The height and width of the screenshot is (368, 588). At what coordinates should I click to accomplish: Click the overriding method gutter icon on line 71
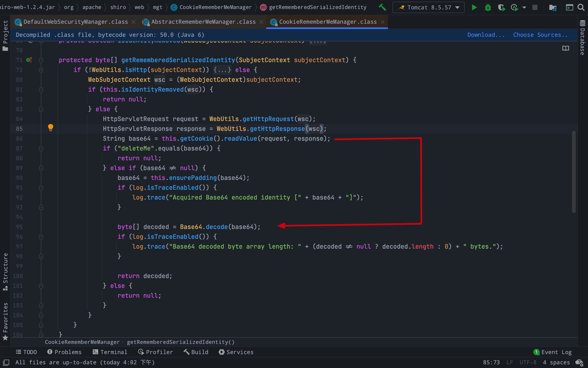pyautogui.click(x=29, y=60)
